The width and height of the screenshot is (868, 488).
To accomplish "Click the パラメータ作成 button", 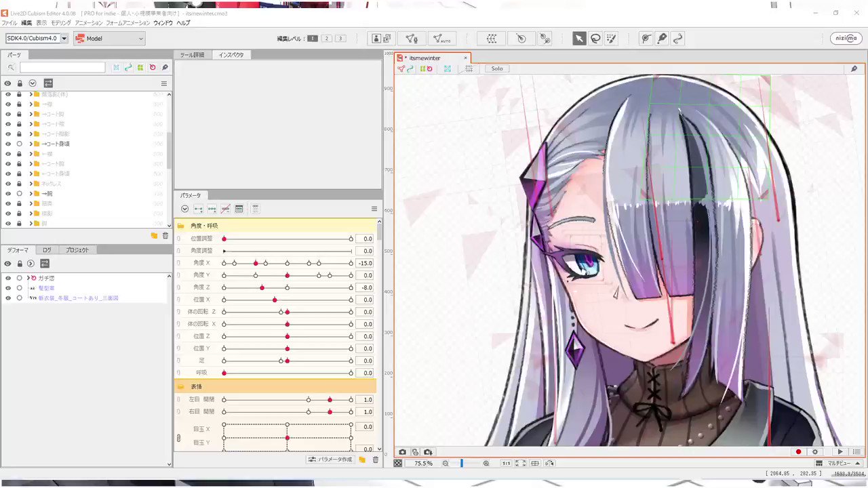I will pyautogui.click(x=330, y=460).
